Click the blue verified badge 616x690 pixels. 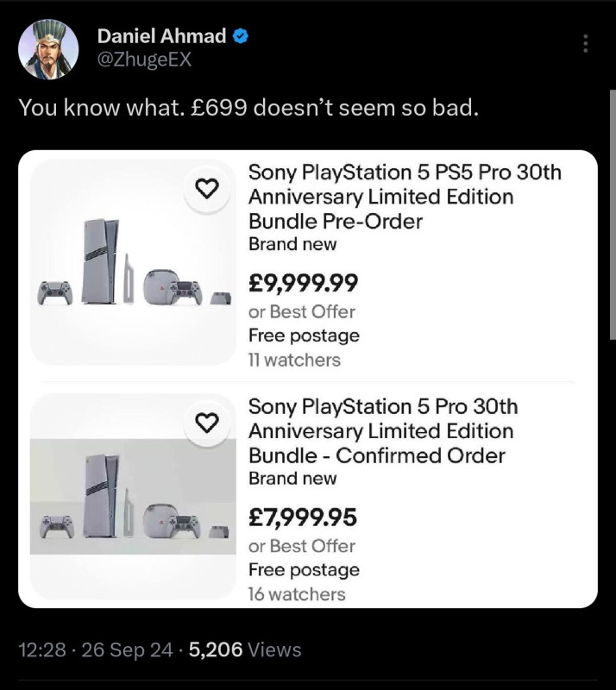click(x=242, y=35)
